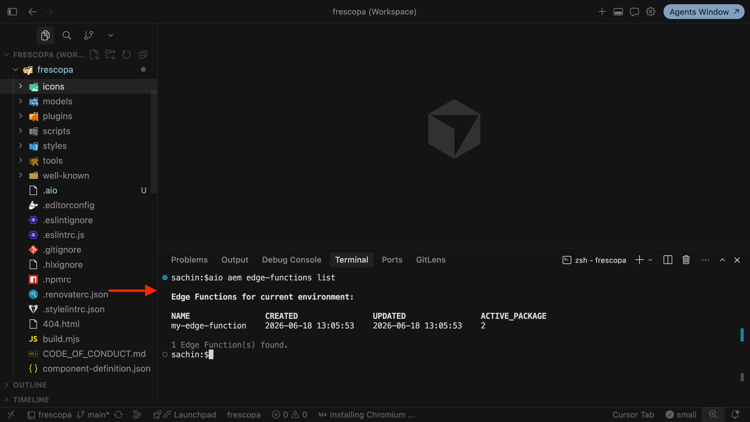Kill terminal with the trash icon
Viewport: 750px width, 422px height.
click(x=686, y=260)
